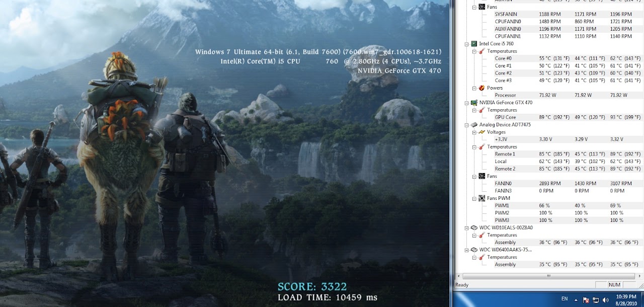Select the Core #3 row label
Image resolution: width=644 pixels, height=307 pixels.
tap(503, 81)
